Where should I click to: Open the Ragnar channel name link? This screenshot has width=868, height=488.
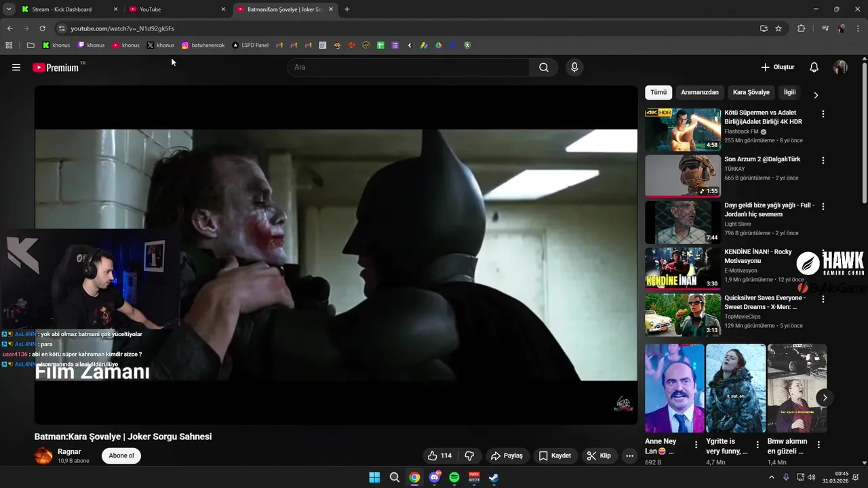[x=69, y=451]
